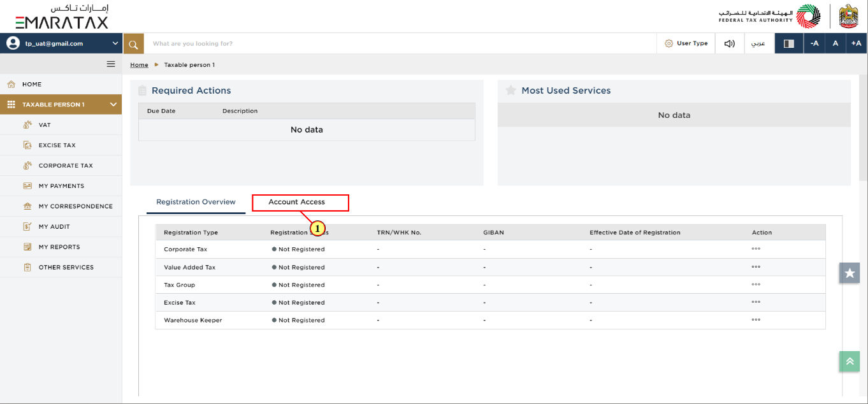The image size is (868, 404).
Task: Open My Payments in the sidebar
Action: click(x=61, y=186)
